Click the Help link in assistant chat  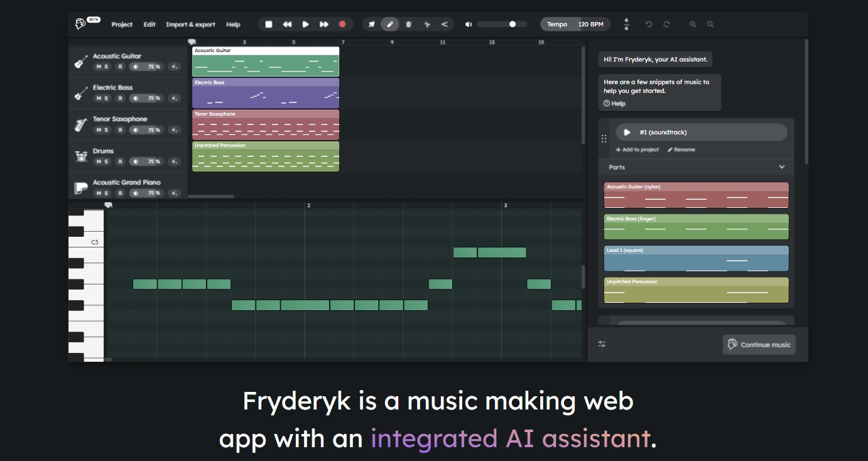tap(614, 104)
